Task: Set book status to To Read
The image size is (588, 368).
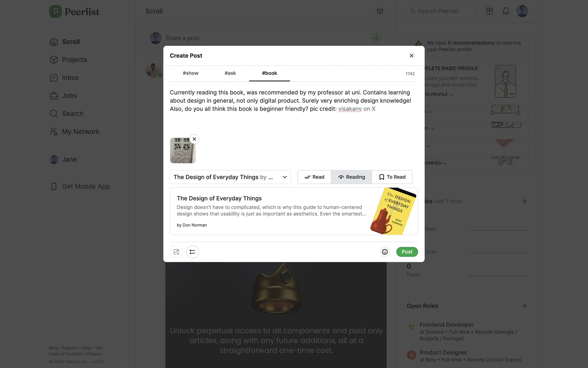Action: coord(392,177)
